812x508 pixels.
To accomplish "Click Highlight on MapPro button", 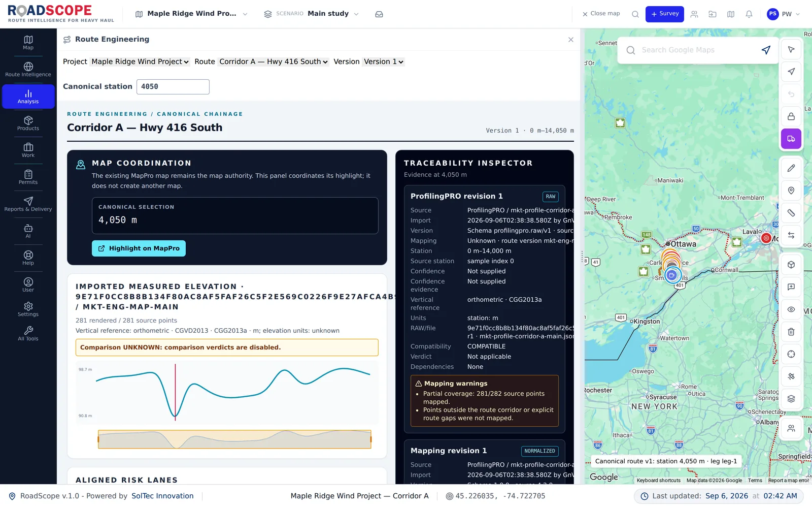I will [x=139, y=248].
